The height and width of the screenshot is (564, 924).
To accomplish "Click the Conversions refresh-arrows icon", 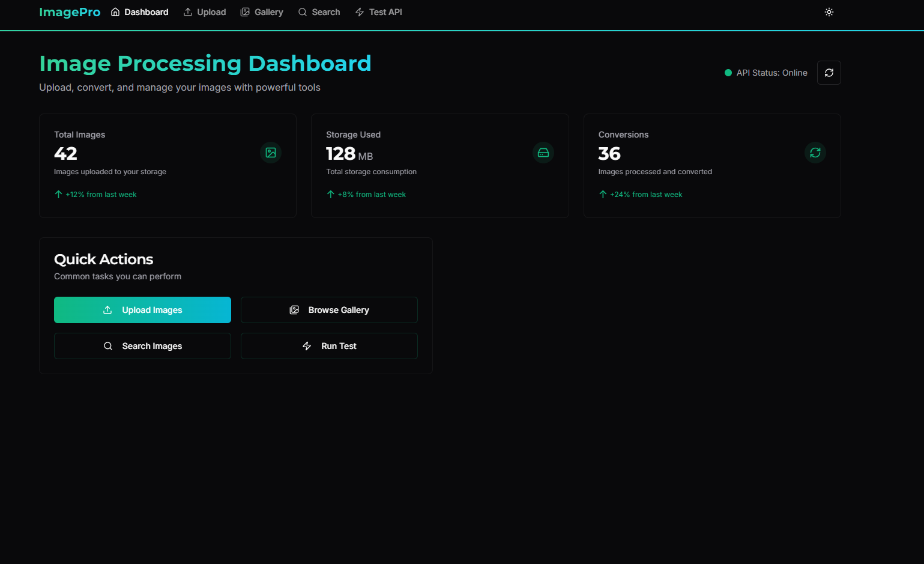I will [x=815, y=153].
